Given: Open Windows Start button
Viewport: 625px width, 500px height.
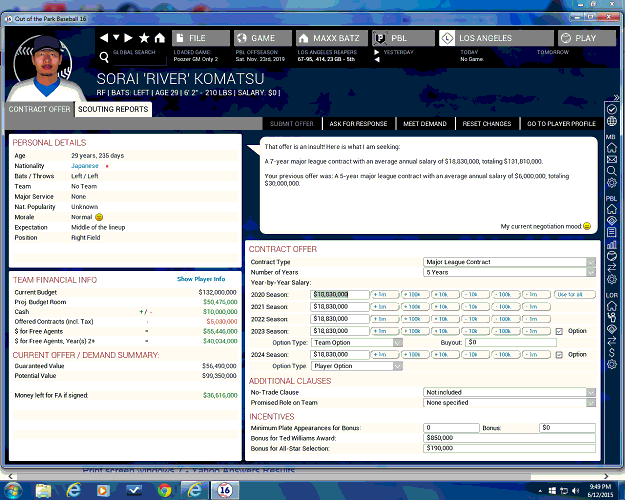Looking at the screenshot, I should [x=12, y=490].
